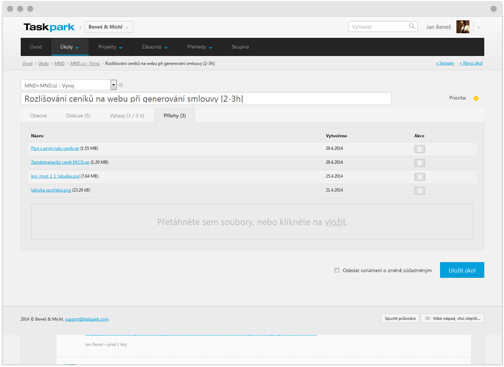Delete attachment tabulka spotřeba.png

pos(419,191)
